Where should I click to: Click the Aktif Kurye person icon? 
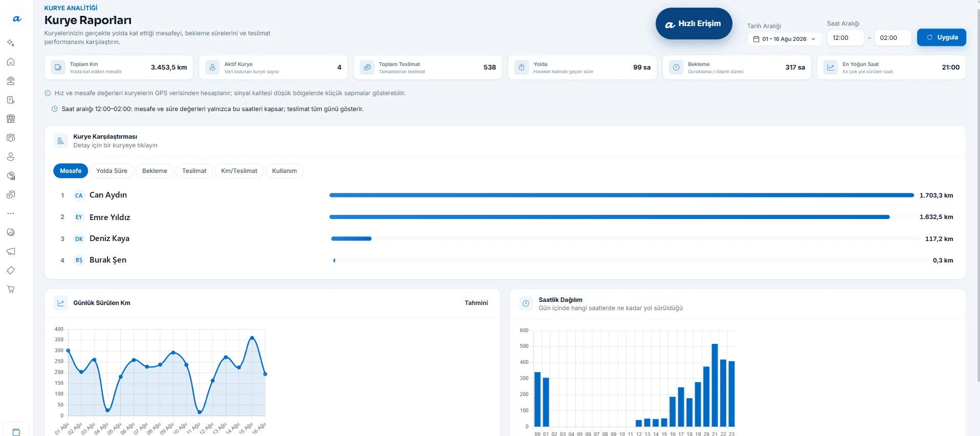pyautogui.click(x=212, y=68)
